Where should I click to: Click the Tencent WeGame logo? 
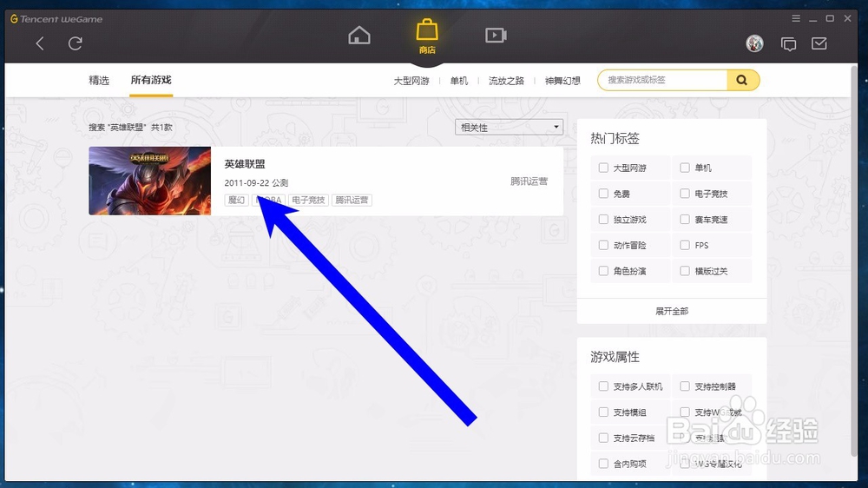(x=56, y=19)
